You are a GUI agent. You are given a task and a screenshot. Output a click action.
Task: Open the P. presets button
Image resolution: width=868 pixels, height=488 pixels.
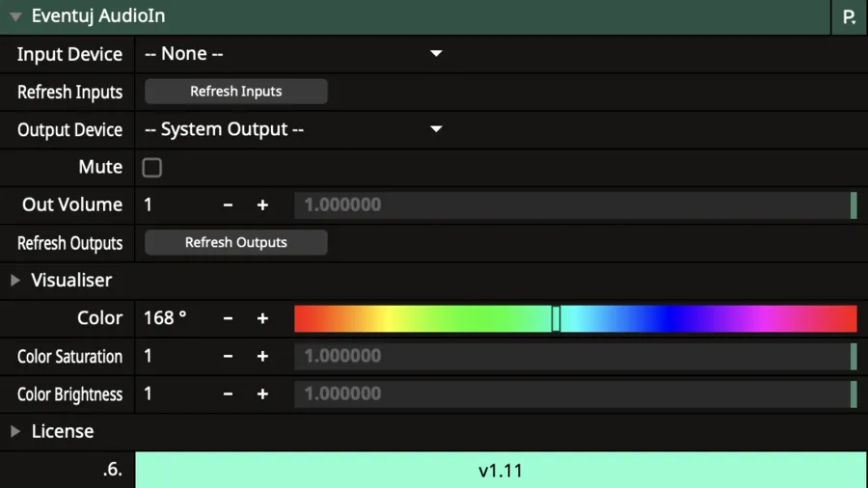pyautogui.click(x=849, y=17)
